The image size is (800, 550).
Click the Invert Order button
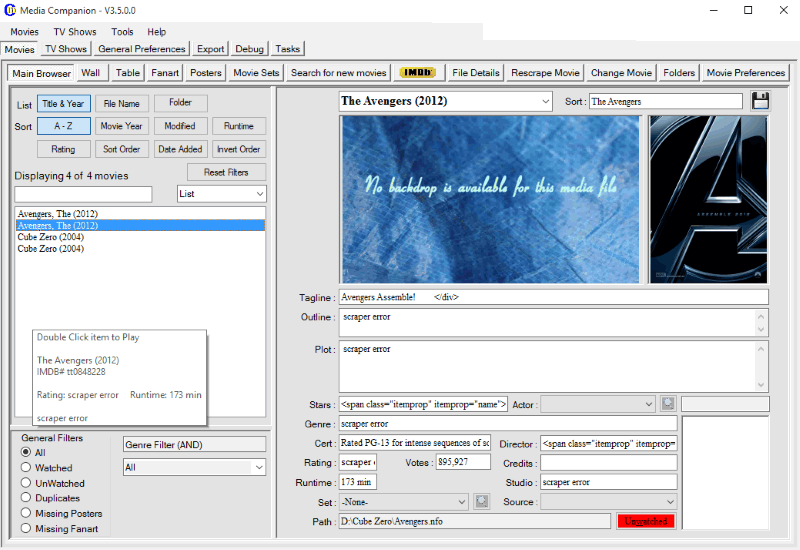(239, 149)
